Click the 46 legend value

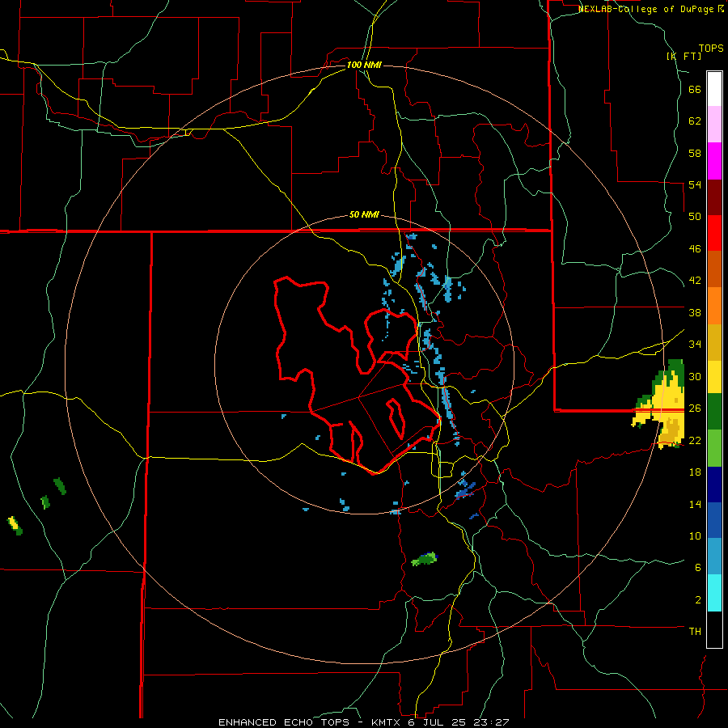click(695, 248)
